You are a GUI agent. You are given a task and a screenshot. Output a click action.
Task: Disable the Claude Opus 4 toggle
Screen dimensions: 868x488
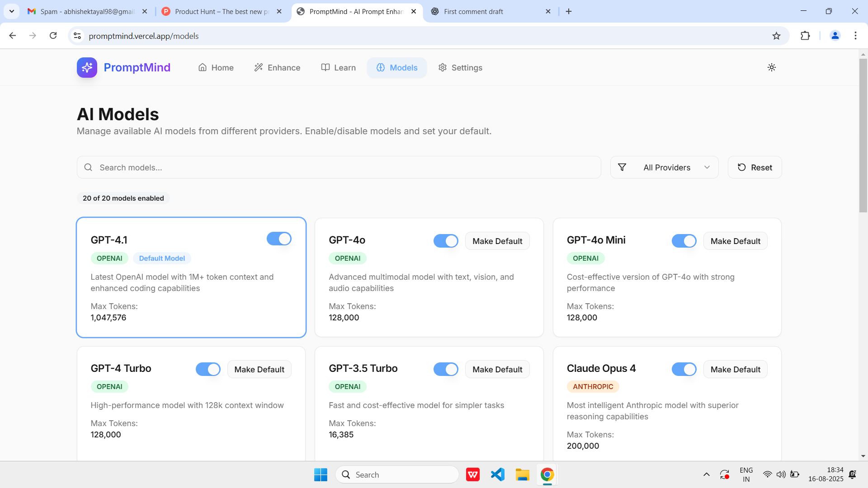pos(684,369)
